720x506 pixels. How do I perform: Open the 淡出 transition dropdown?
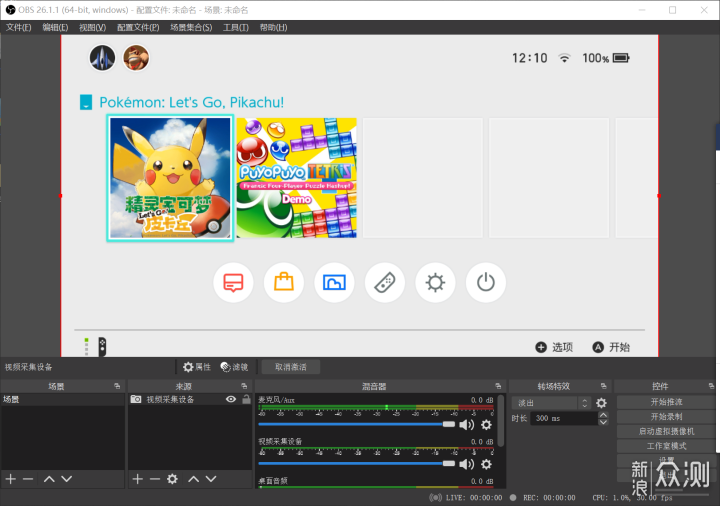coord(551,403)
